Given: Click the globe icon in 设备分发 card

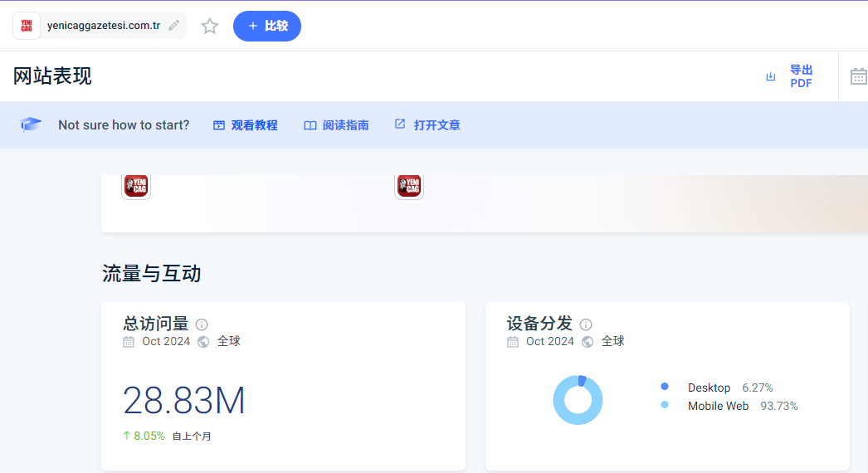Looking at the screenshot, I should (588, 342).
